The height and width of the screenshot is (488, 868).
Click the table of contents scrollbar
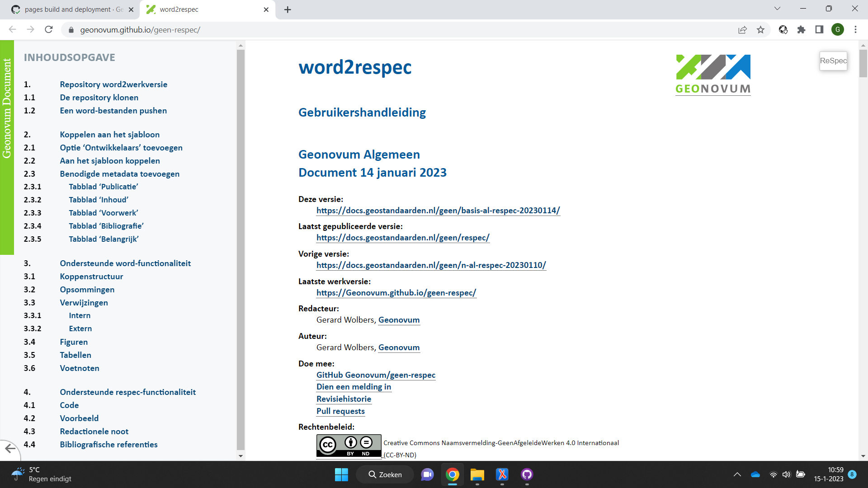pos(241,249)
